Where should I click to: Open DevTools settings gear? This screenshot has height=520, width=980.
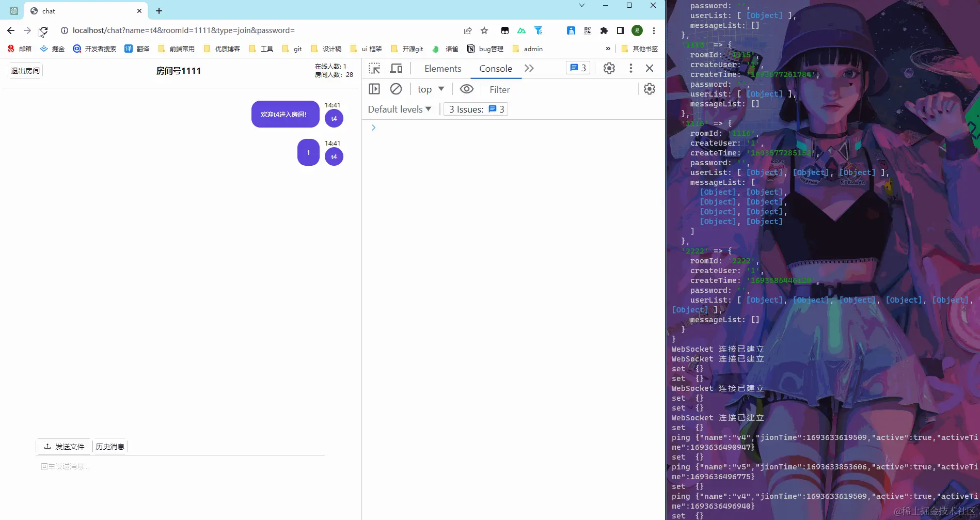(x=609, y=68)
